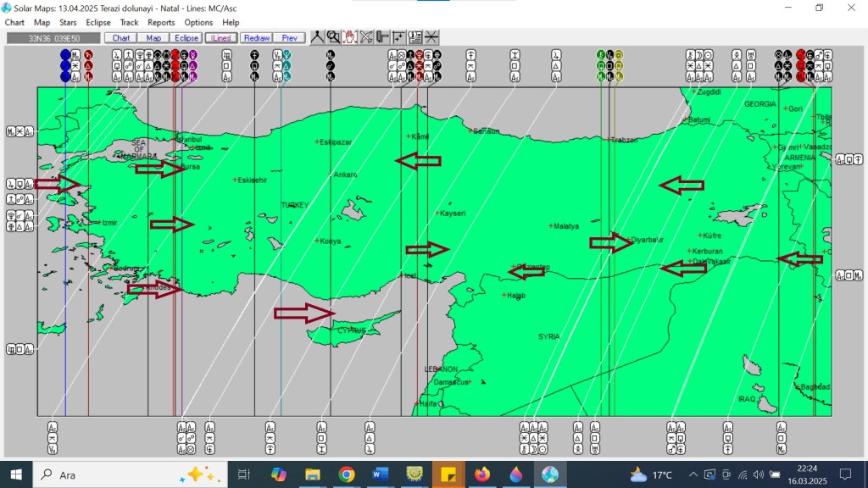
Task: Click the Prev toolbar button
Action: (x=289, y=38)
